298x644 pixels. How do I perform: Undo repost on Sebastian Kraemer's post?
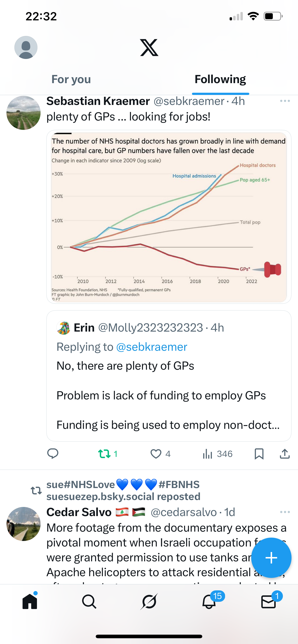pyautogui.click(x=104, y=454)
